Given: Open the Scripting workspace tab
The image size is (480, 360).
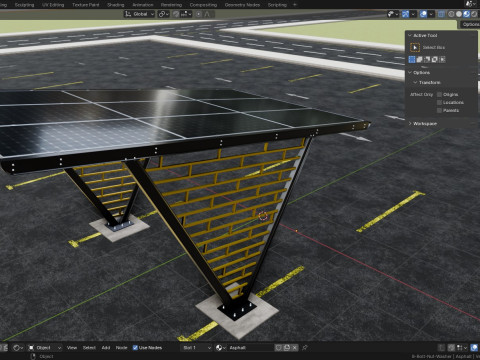Looking at the screenshot, I should tap(277, 5).
